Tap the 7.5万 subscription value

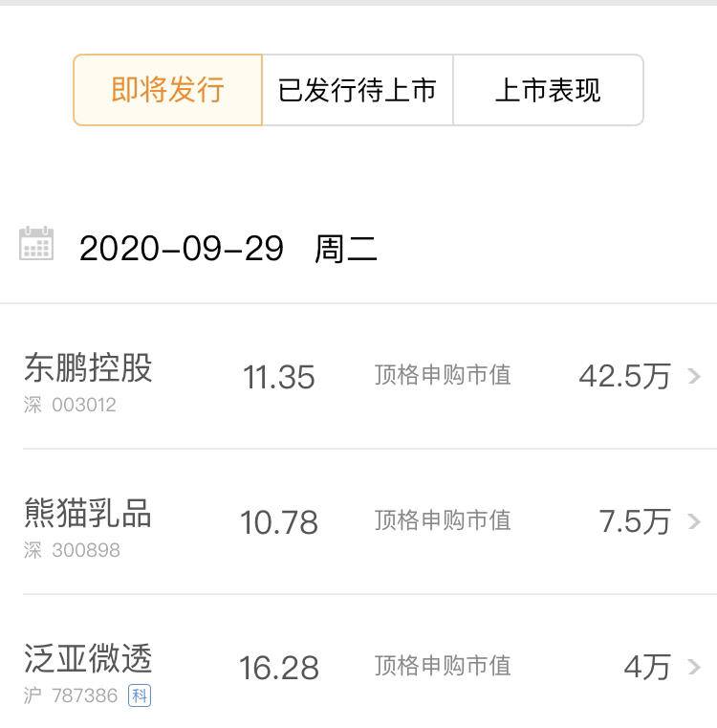click(635, 521)
